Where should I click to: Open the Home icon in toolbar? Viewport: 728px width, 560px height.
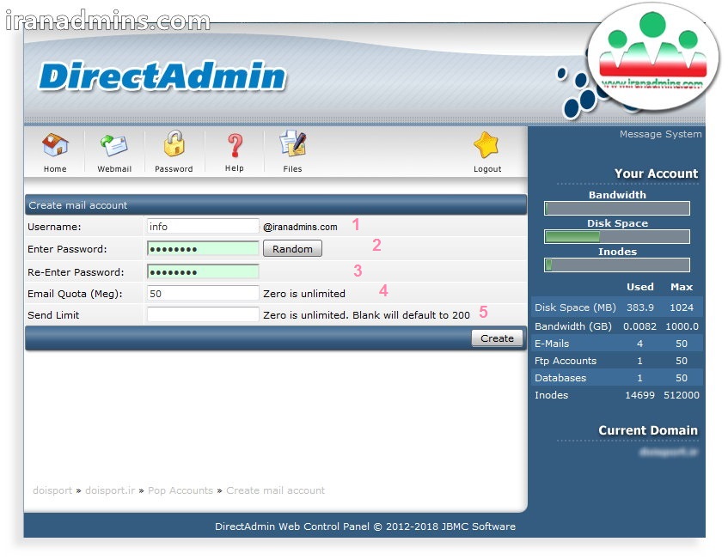click(55, 145)
